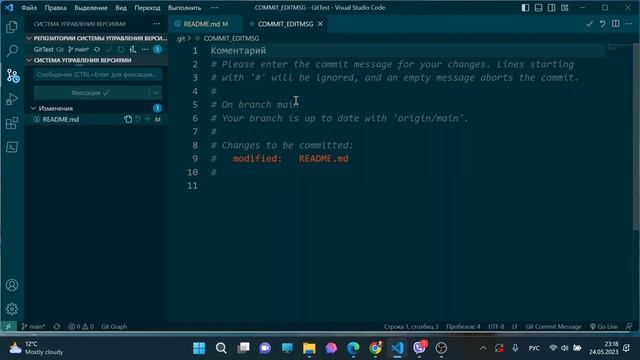Screen dimensions: 640x360
Task: Click LF end-of-line indicator
Action: pos(515,327)
